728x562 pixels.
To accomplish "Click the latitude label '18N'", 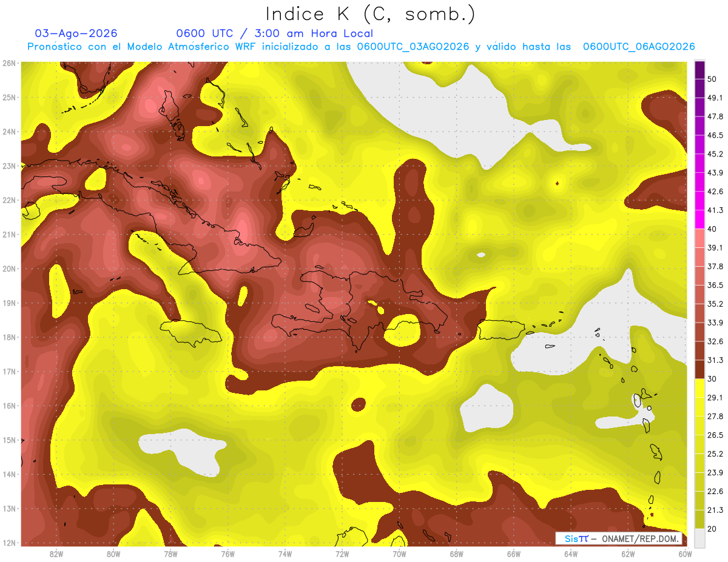I will [x=9, y=337].
